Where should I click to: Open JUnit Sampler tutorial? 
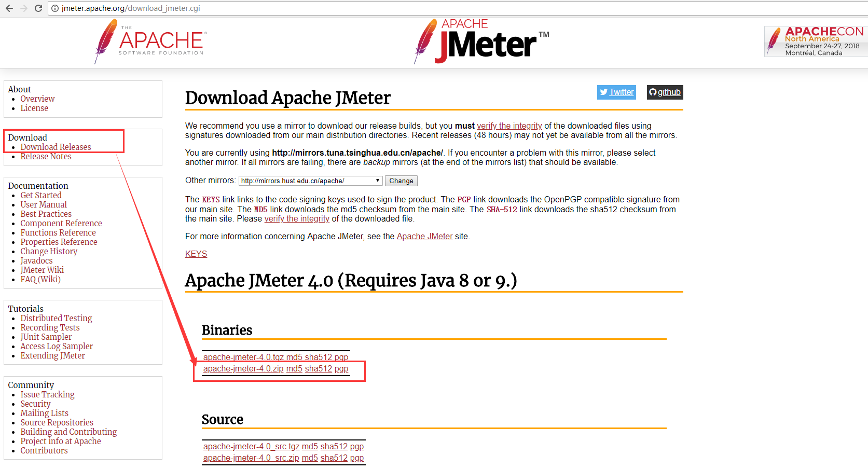46,337
